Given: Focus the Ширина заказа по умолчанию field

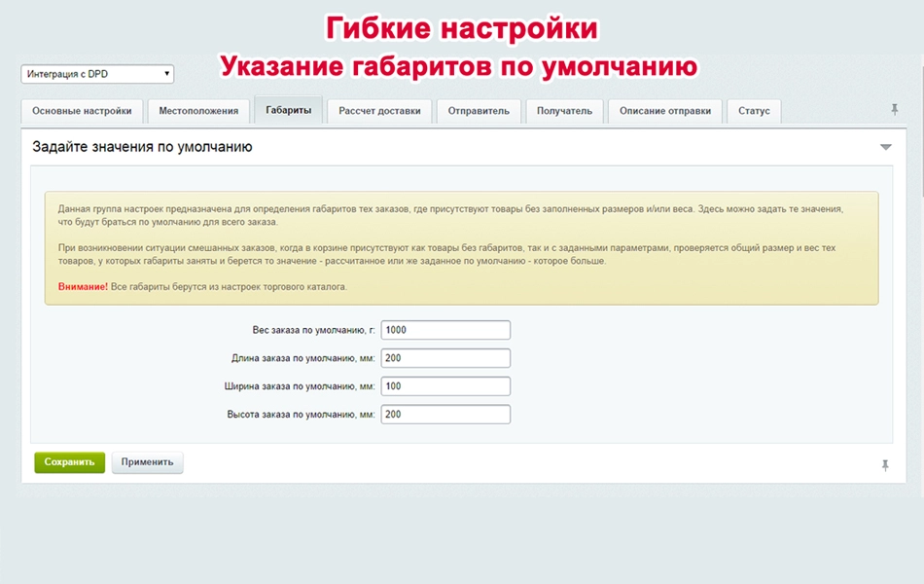Looking at the screenshot, I should pos(445,386).
